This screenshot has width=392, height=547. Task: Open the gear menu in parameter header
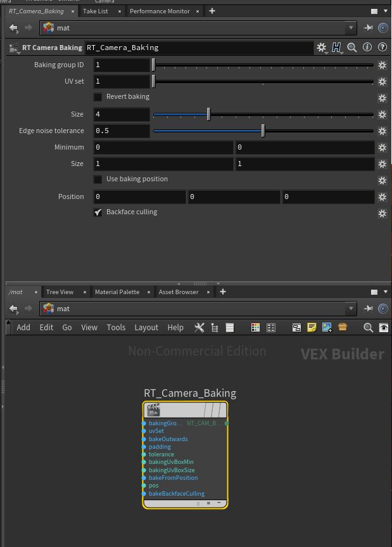(x=322, y=48)
